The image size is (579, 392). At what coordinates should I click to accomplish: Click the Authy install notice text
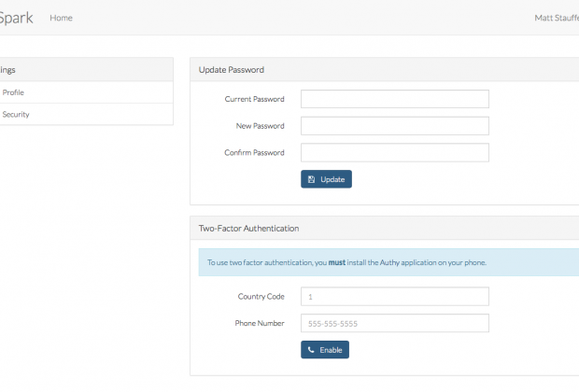coord(346,262)
